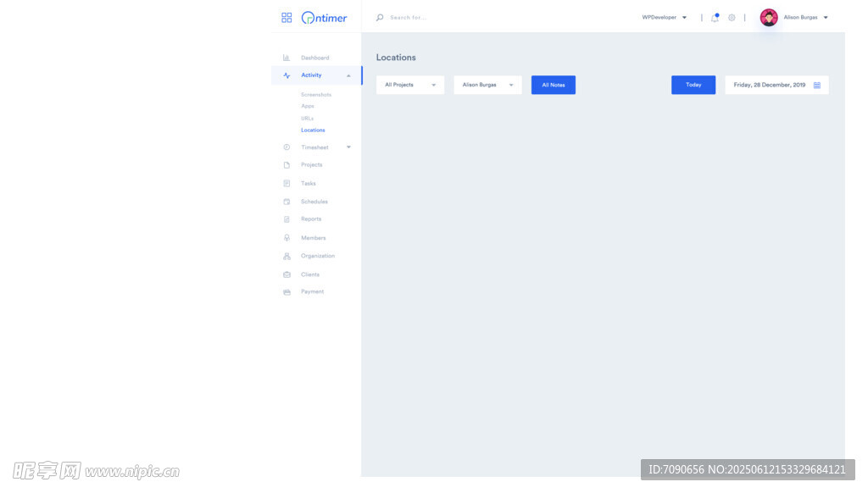This screenshot has height=493, width=868.
Task: Open URLs under Activity
Action: tap(307, 119)
